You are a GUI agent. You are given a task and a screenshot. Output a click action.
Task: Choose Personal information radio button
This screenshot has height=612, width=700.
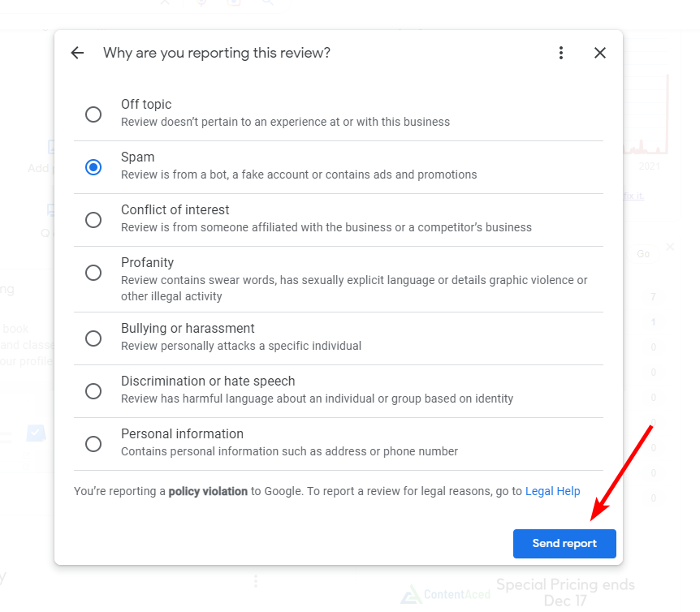coord(93,443)
